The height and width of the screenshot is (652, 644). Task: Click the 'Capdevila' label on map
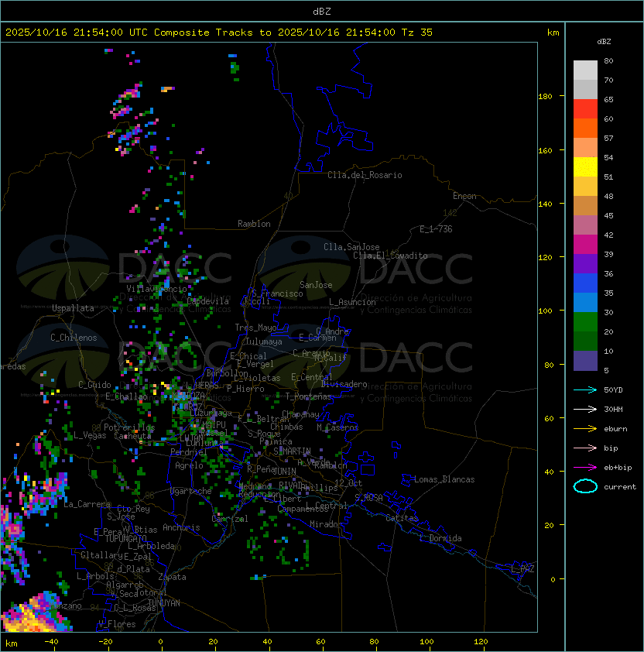tap(208, 301)
